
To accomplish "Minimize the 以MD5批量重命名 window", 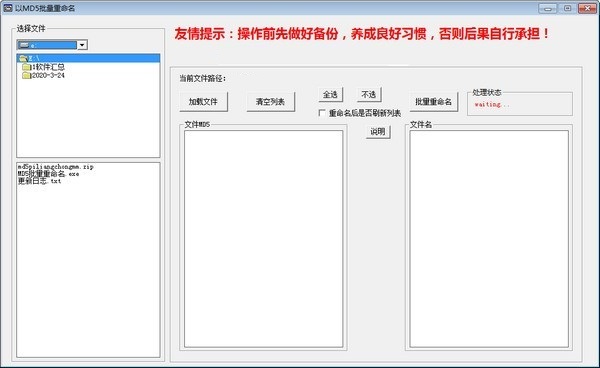I will point(548,8).
